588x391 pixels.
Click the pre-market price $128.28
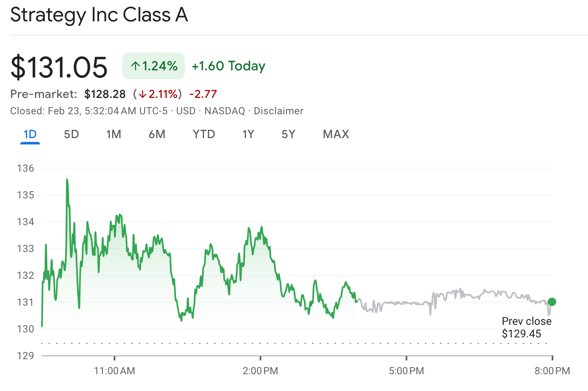pyautogui.click(x=105, y=94)
